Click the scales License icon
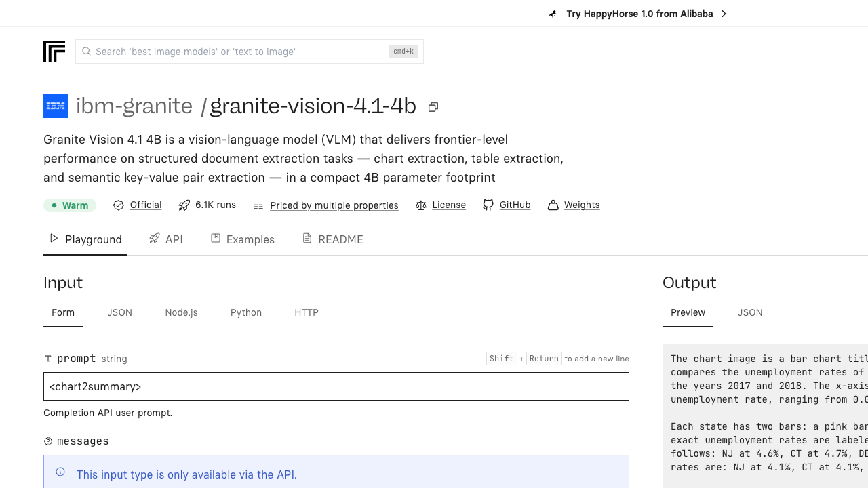 [420, 205]
